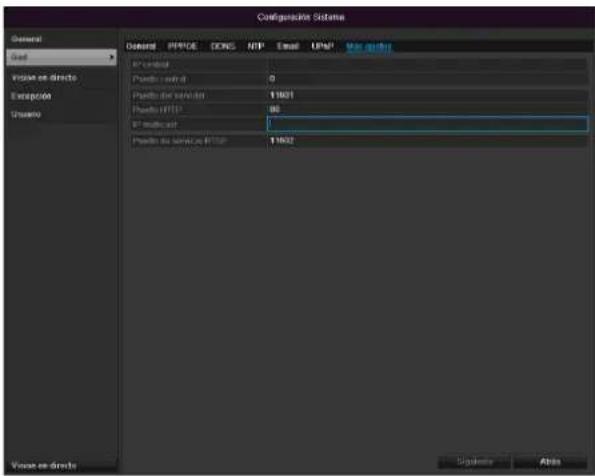Click the arrow on the Red row
Screen dimensions: 595x476
pyautogui.click(x=111, y=57)
